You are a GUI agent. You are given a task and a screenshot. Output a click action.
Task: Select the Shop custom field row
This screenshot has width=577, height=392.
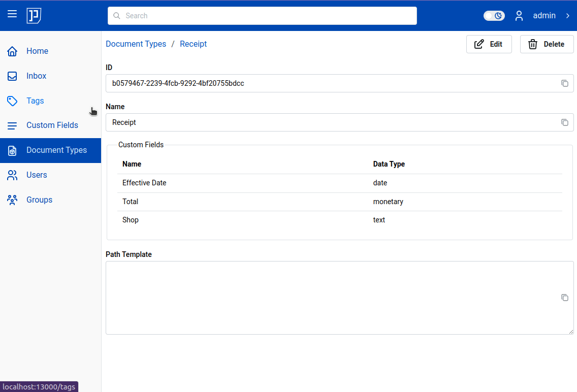click(x=339, y=220)
